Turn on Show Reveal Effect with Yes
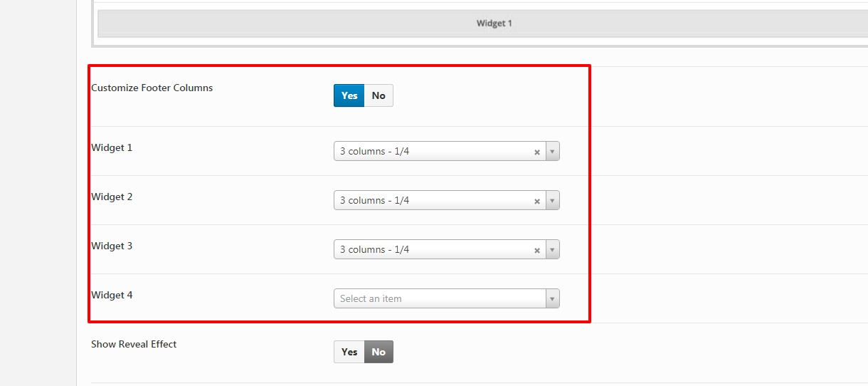The image size is (868, 386). 349,352
